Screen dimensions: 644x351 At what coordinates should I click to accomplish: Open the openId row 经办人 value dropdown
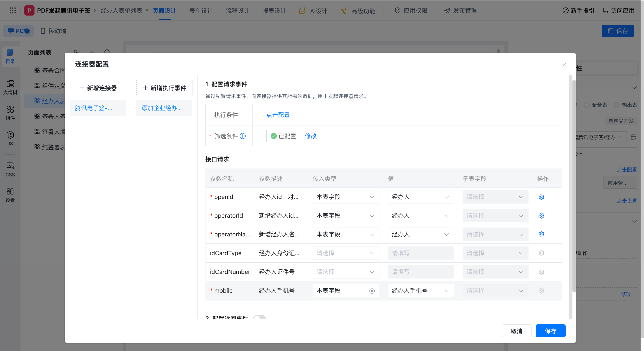[x=421, y=197]
